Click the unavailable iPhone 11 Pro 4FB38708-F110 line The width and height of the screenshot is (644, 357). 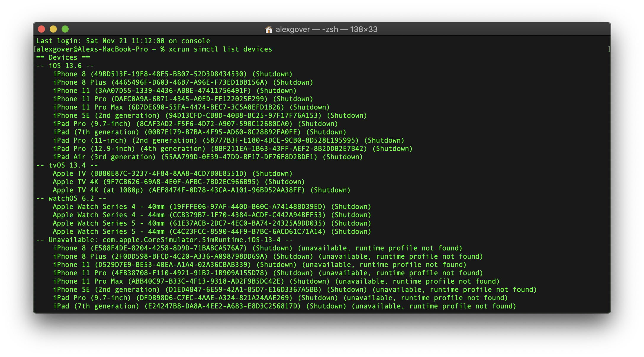(268, 273)
